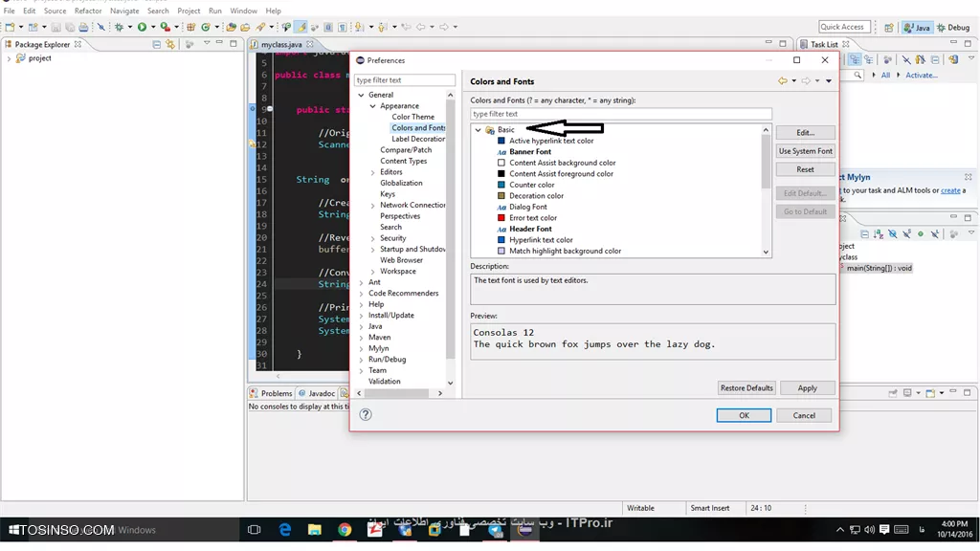
Task: Click OK in Preferences dialog
Action: 743,415
